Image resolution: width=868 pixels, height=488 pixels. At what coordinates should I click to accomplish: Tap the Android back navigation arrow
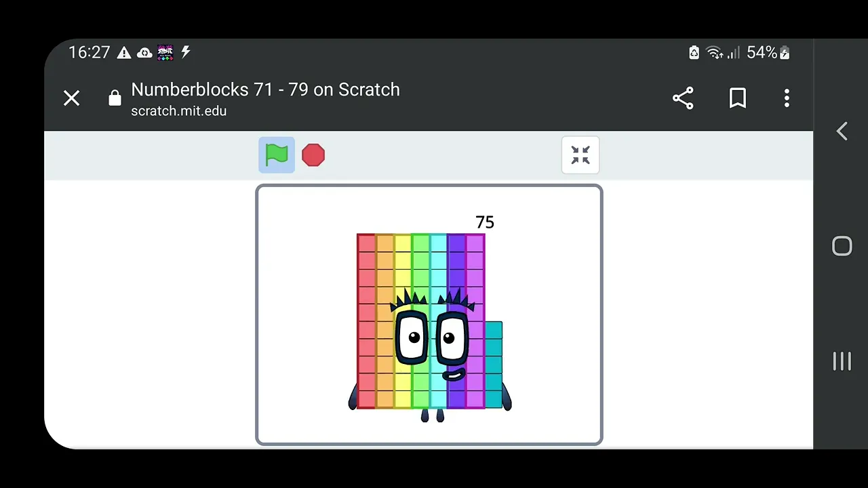tap(842, 131)
